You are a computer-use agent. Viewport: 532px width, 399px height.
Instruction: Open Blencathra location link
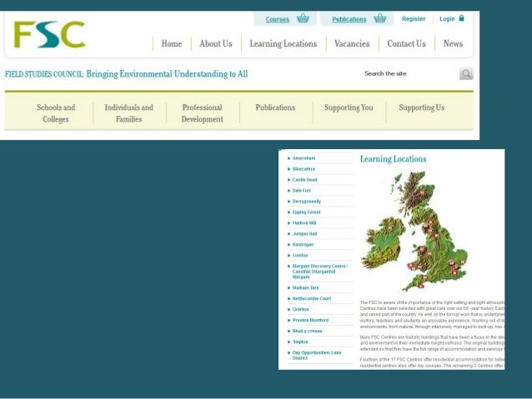tap(304, 169)
